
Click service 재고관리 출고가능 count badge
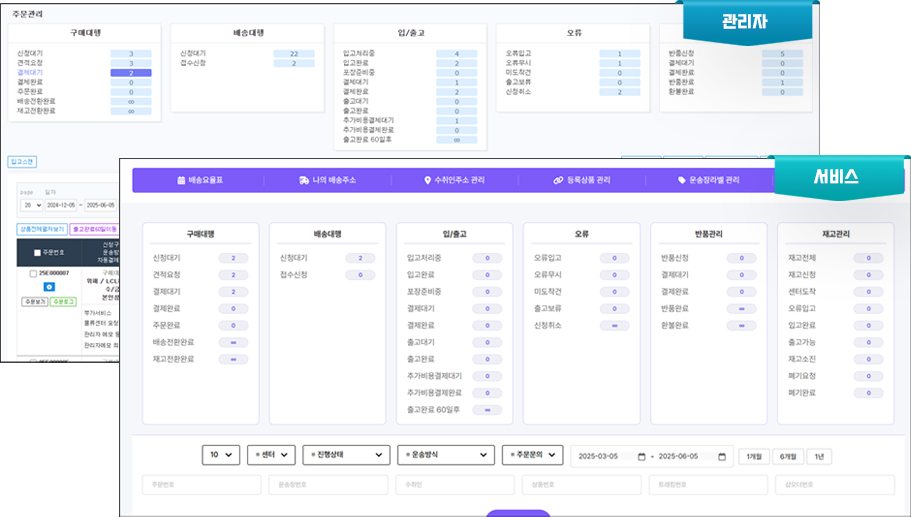(869, 343)
